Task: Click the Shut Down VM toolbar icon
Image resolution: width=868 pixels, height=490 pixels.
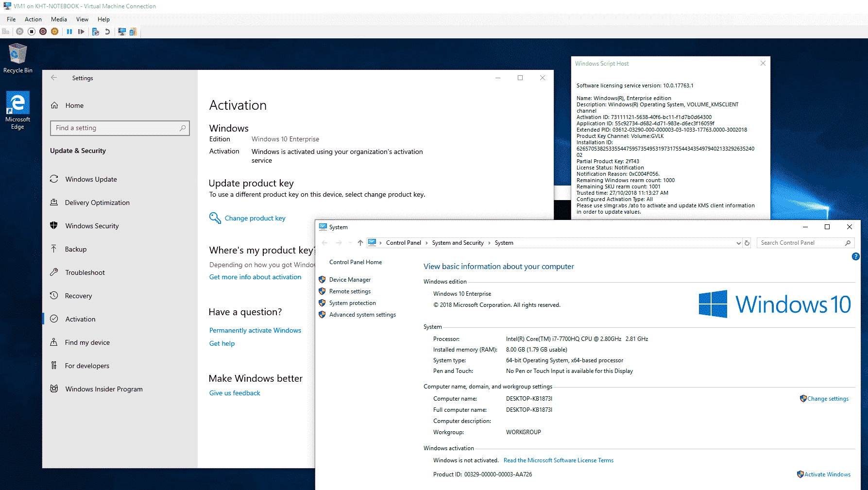Action: pos(43,32)
